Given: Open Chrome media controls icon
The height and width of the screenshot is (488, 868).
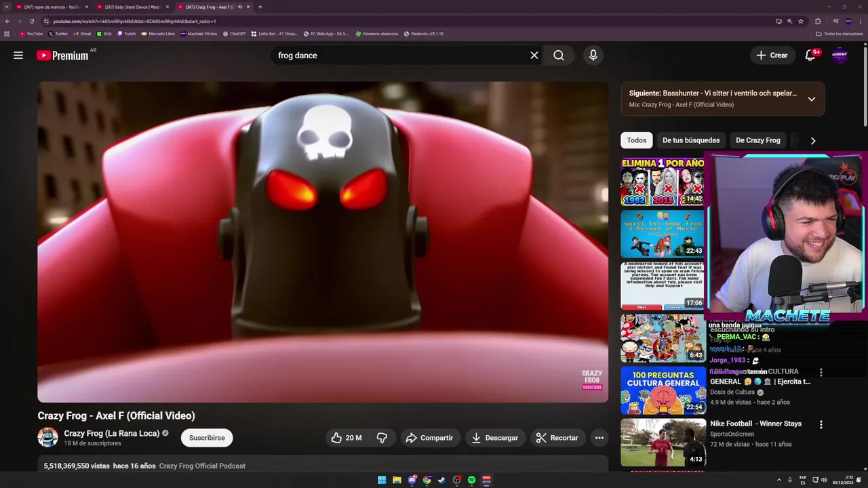Looking at the screenshot, I should coord(836,21).
